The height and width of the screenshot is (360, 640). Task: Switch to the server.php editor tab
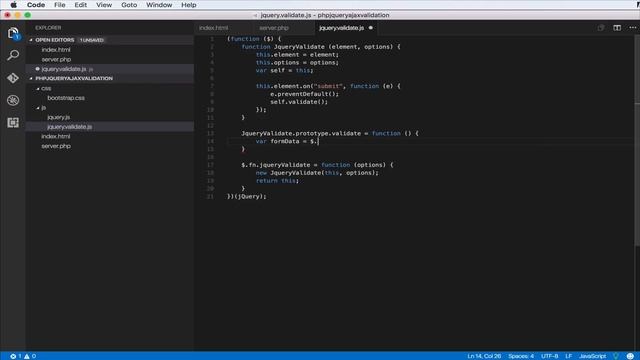[x=274, y=28]
